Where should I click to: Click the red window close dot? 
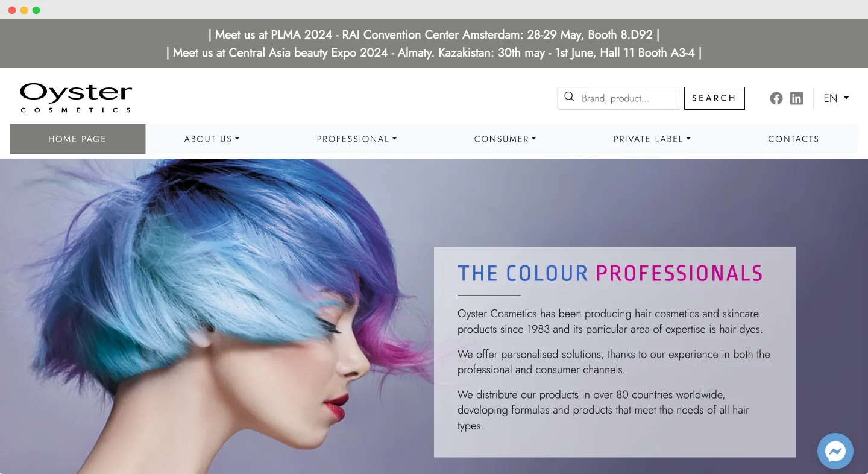tap(12, 10)
